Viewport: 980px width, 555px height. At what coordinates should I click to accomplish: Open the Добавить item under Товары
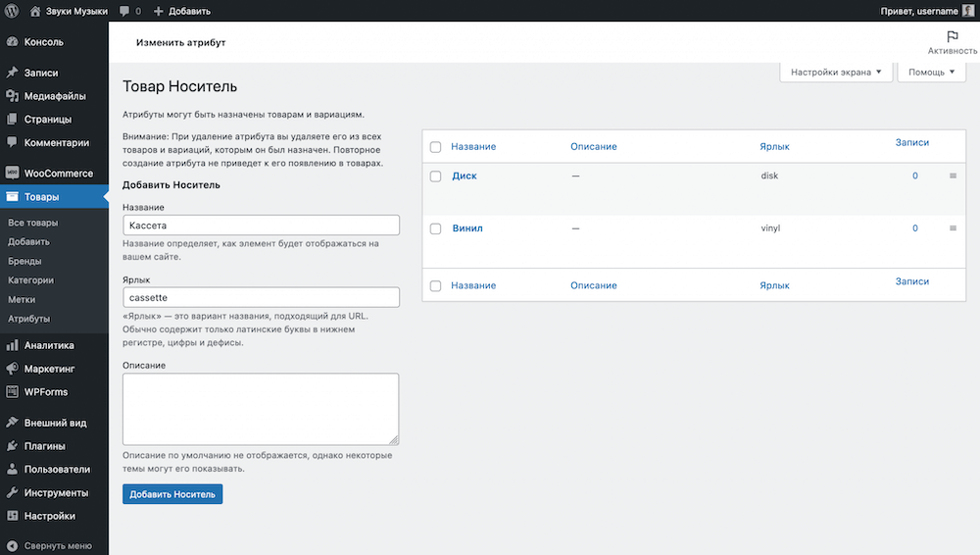(28, 241)
